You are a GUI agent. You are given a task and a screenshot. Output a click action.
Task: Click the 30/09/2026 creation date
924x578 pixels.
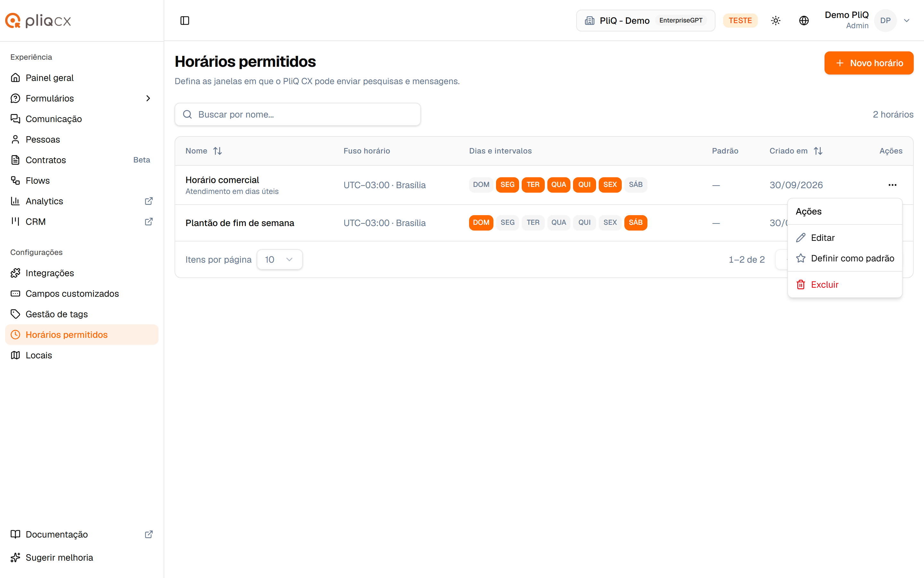pyautogui.click(x=796, y=185)
